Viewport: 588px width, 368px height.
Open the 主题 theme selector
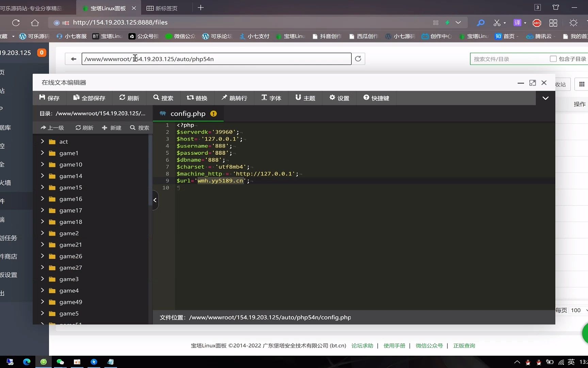[x=305, y=98]
